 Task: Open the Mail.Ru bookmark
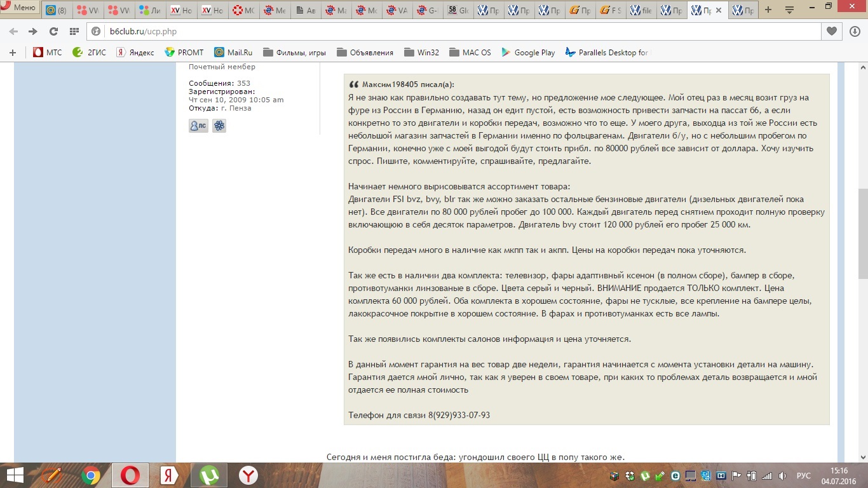pos(233,53)
